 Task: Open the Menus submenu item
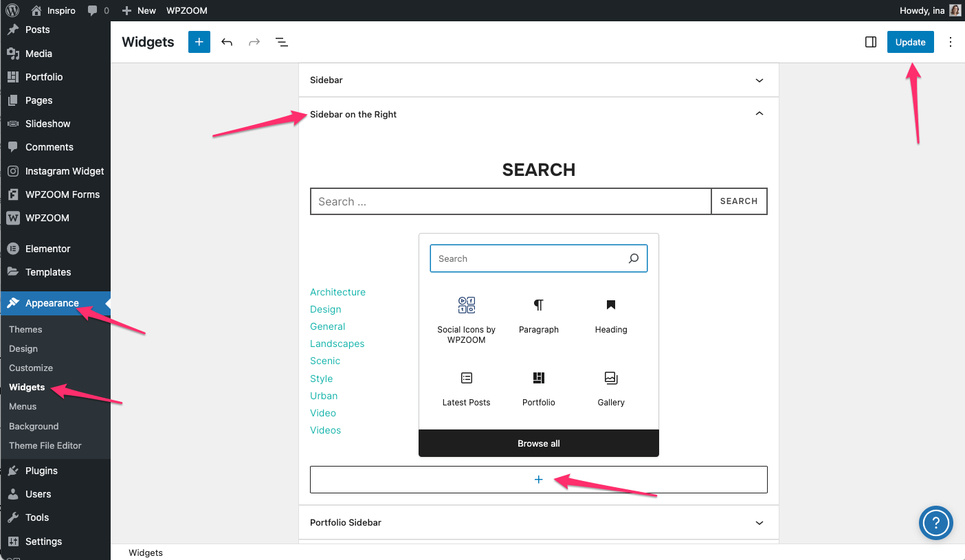(x=23, y=406)
